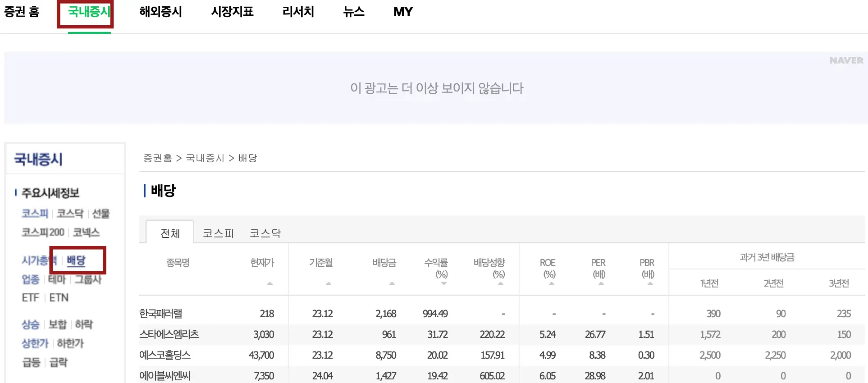Open the 시가총액 sidebar page
The width and height of the screenshot is (868, 383).
36,260
